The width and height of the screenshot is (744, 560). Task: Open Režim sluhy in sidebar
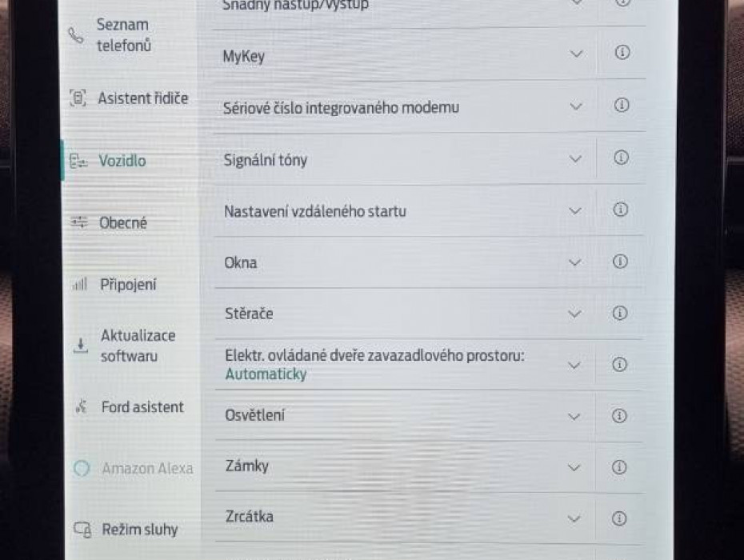click(139, 530)
